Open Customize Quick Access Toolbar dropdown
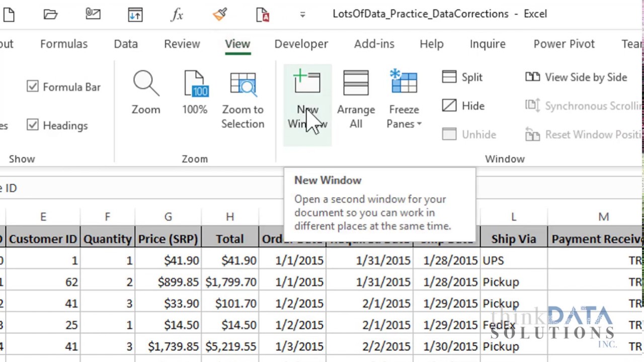The width and height of the screenshot is (644, 362). [x=302, y=15]
